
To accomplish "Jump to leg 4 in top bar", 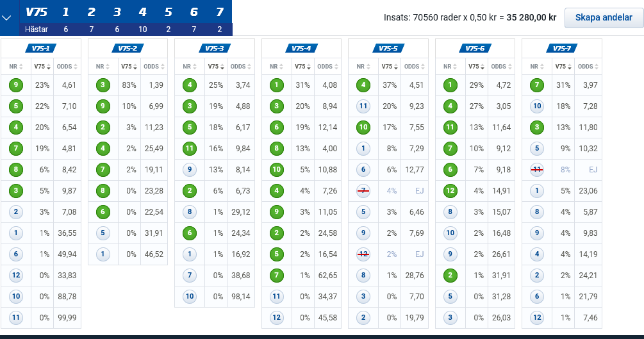I will coord(142,12).
